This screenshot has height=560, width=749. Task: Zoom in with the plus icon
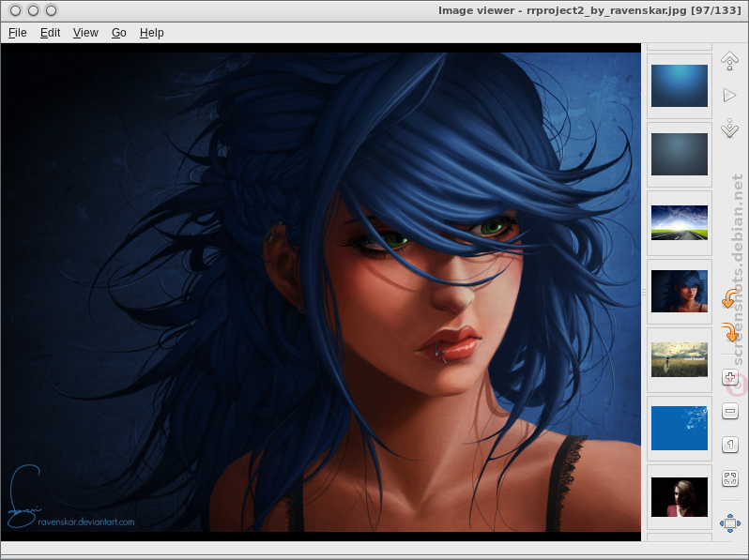730,377
